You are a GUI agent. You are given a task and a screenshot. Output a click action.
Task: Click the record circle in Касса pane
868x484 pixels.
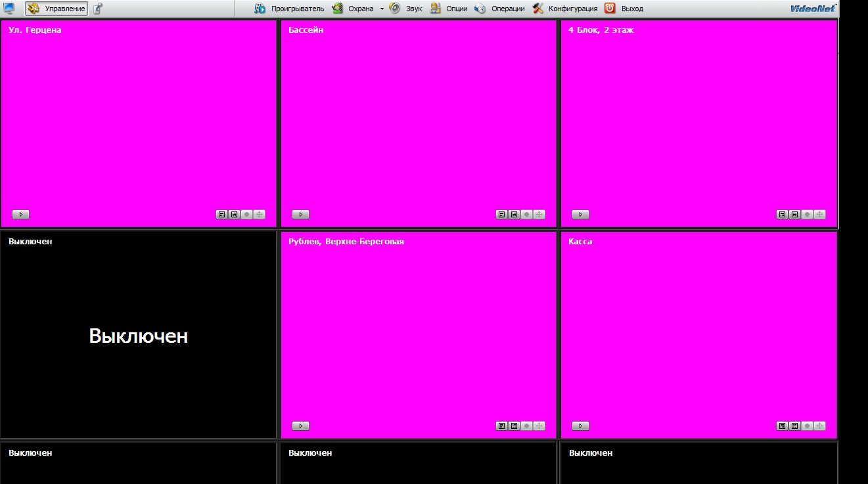point(807,426)
